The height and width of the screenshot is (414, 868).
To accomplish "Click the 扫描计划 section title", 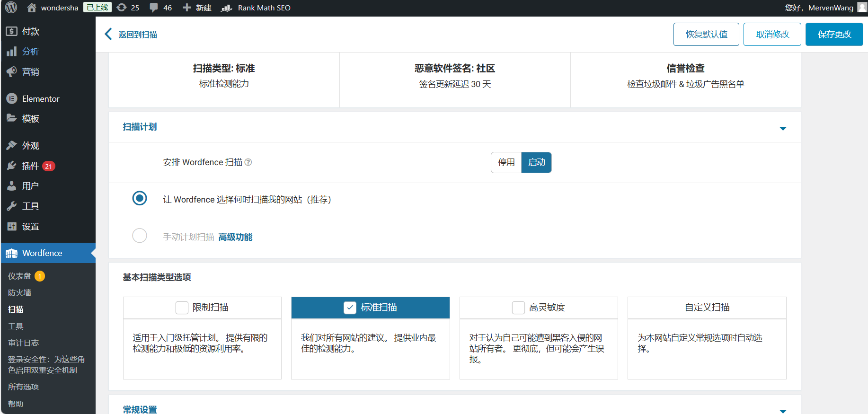I will pos(140,127).
